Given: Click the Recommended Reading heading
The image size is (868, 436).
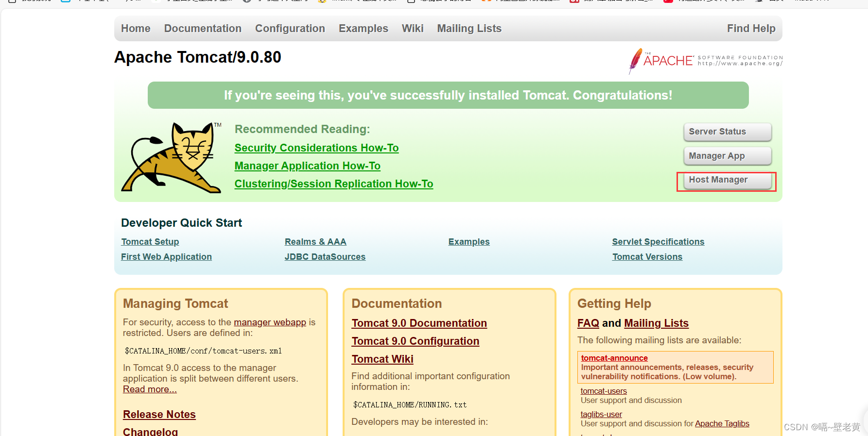Looking at the screenshot, I should click(x=302, y=129).
